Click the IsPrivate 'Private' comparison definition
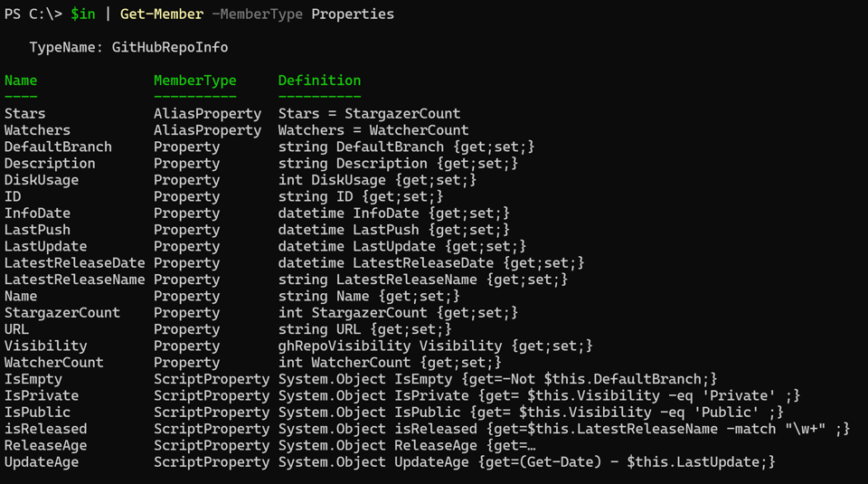Viewport: 868px width, 484px height. pos(539,396)
